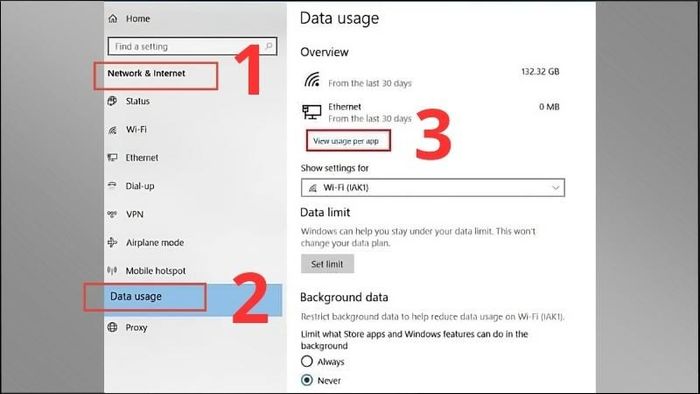
Task: Click Ethernet label in Overview
Action: tap(345, 107)
